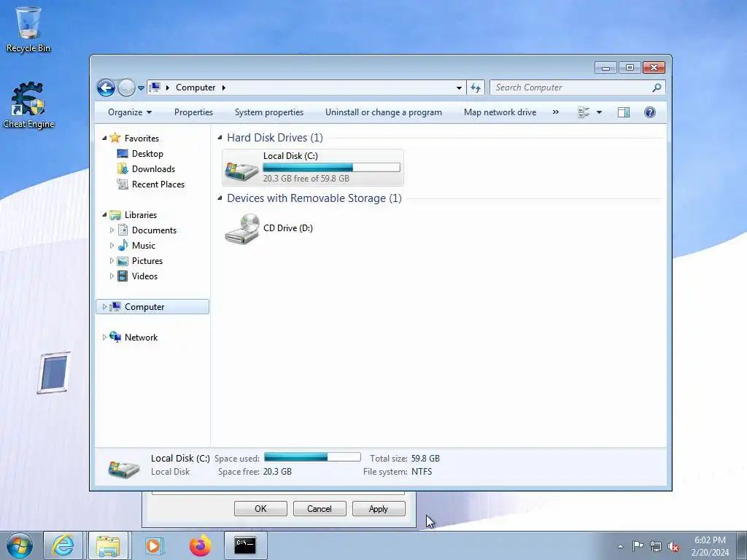The image size is (747, 560).
Task: Change your view icon button
Action: click(x=584, y=112)
